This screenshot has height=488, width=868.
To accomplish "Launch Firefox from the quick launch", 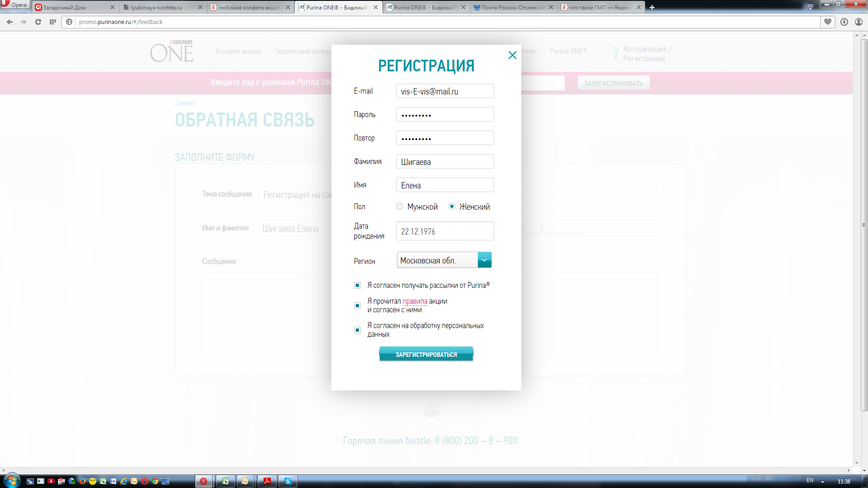I will [82, 481].
